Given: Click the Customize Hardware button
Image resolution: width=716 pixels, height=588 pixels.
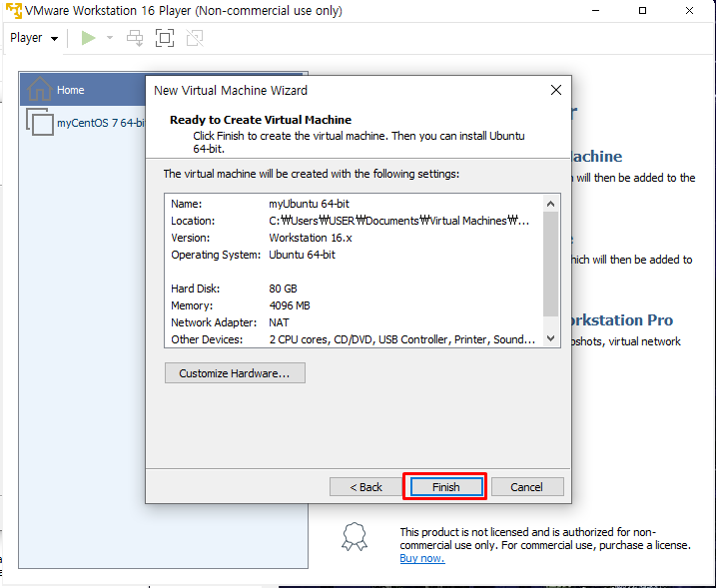Looking at the screenshot, I should [235, 373].
